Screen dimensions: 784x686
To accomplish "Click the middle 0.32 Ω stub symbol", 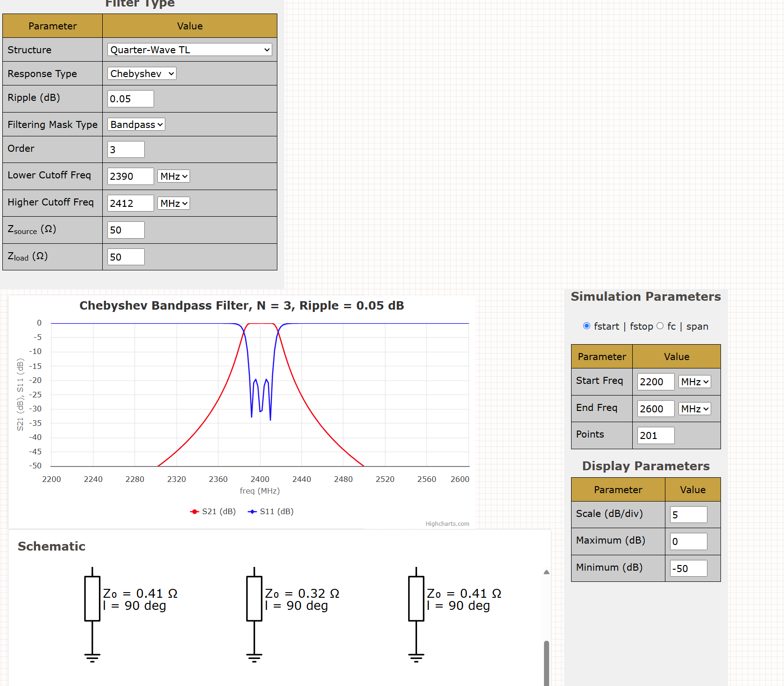I will tap(254, 599).
